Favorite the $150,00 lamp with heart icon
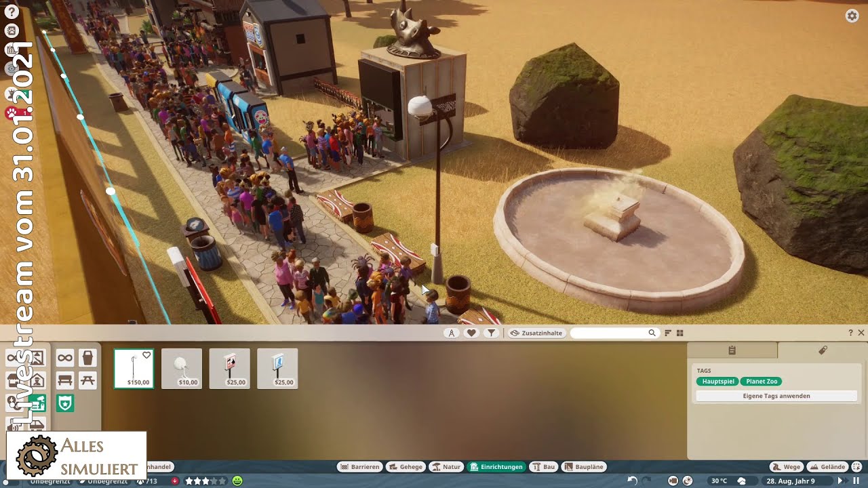The width and height of the screenshot is (868, 488). (146, 355)
